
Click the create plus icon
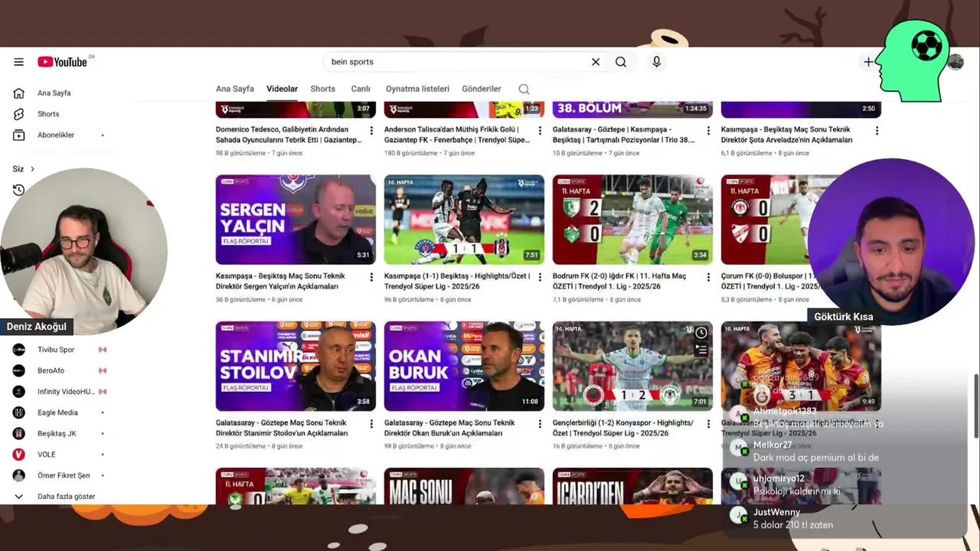[x=868, y=62]
